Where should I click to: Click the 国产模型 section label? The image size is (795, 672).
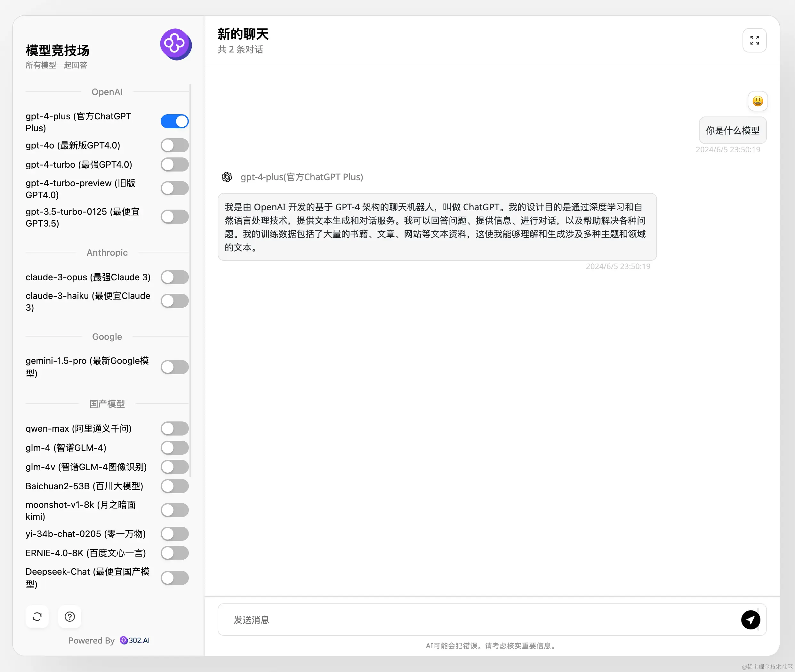(107, 404)
